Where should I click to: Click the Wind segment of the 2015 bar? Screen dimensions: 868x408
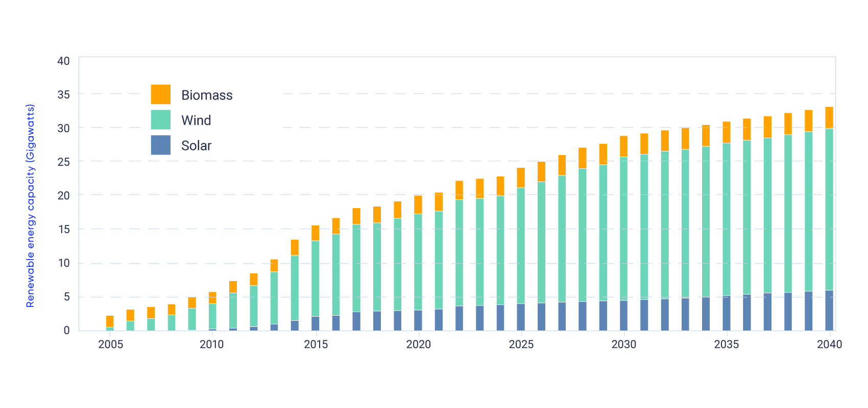(316, 278)
